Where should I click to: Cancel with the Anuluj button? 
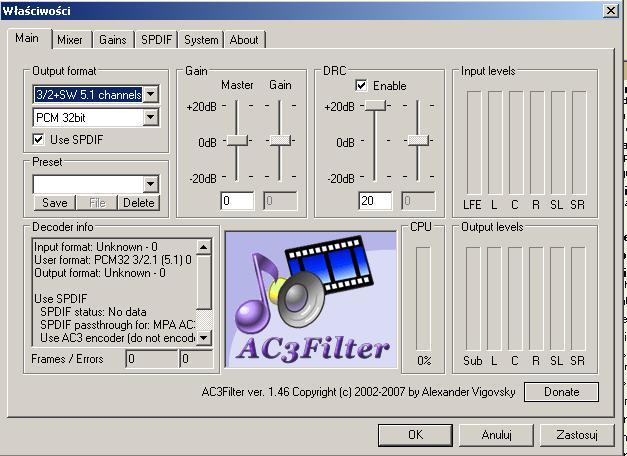[x=496, y=435]
